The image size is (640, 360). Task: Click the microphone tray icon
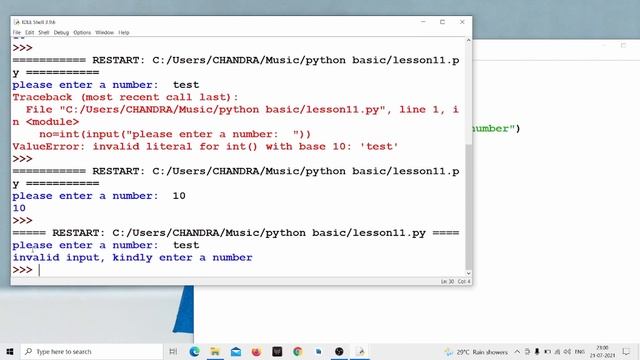[537, 351]
